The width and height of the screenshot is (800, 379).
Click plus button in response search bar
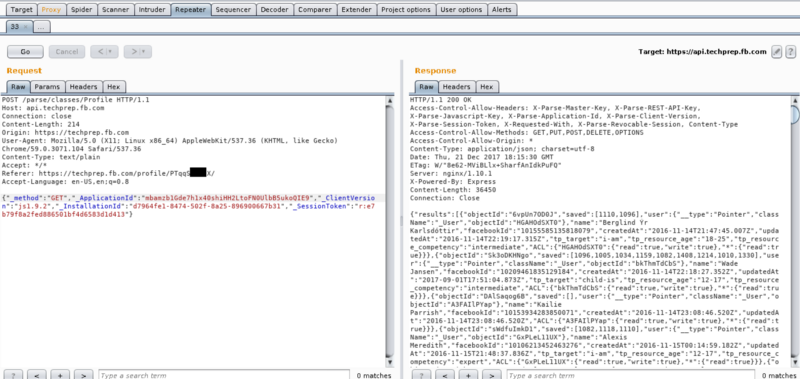click(468, 375)
